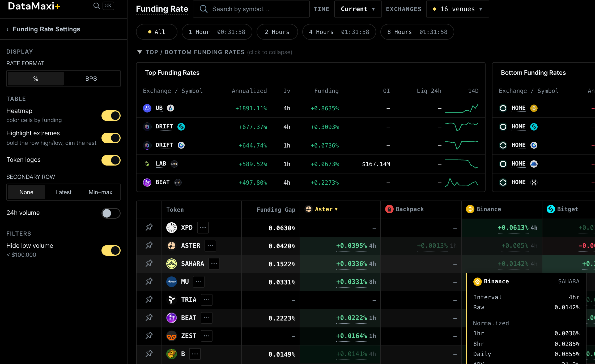Enable the 24h volume switch
595x364 pixels.
pos(111,213)
